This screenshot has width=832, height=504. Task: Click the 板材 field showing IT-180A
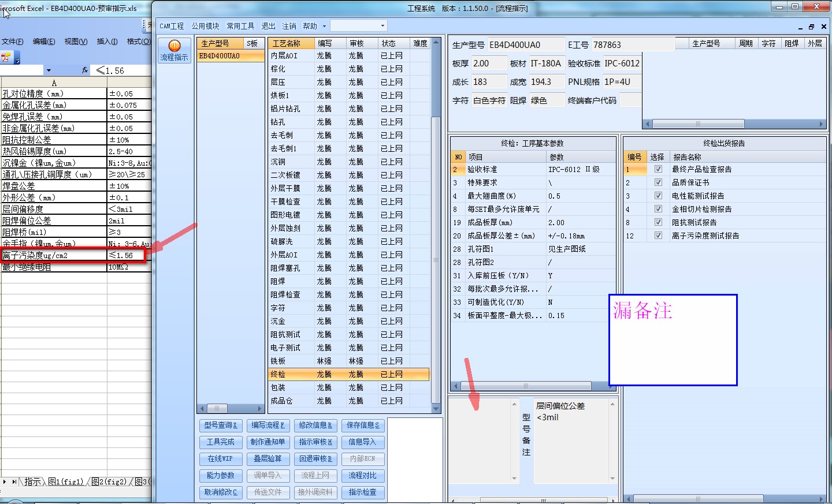(547, 64)
